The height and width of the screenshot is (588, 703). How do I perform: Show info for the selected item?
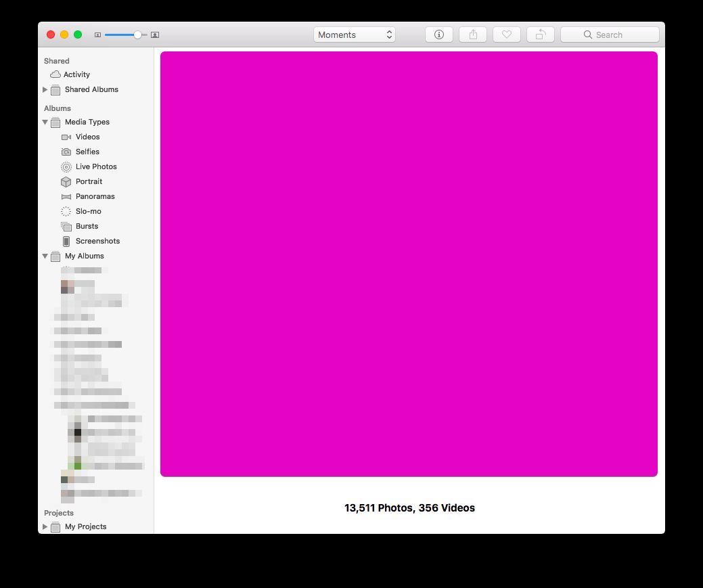[438, 34]
